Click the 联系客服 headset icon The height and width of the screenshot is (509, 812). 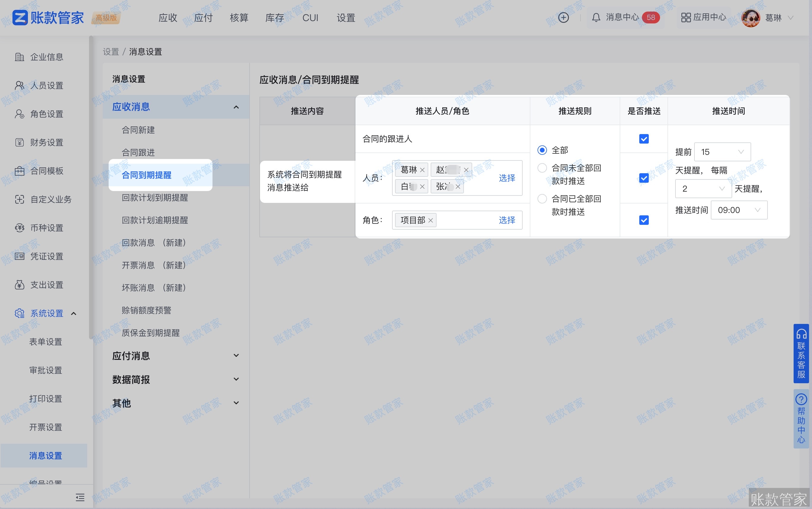pyautogui.click(x=801, y=334)
